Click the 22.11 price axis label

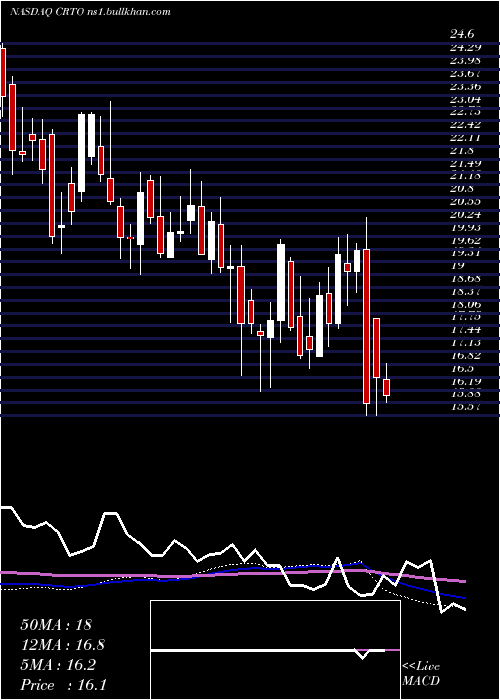point(466,138)
